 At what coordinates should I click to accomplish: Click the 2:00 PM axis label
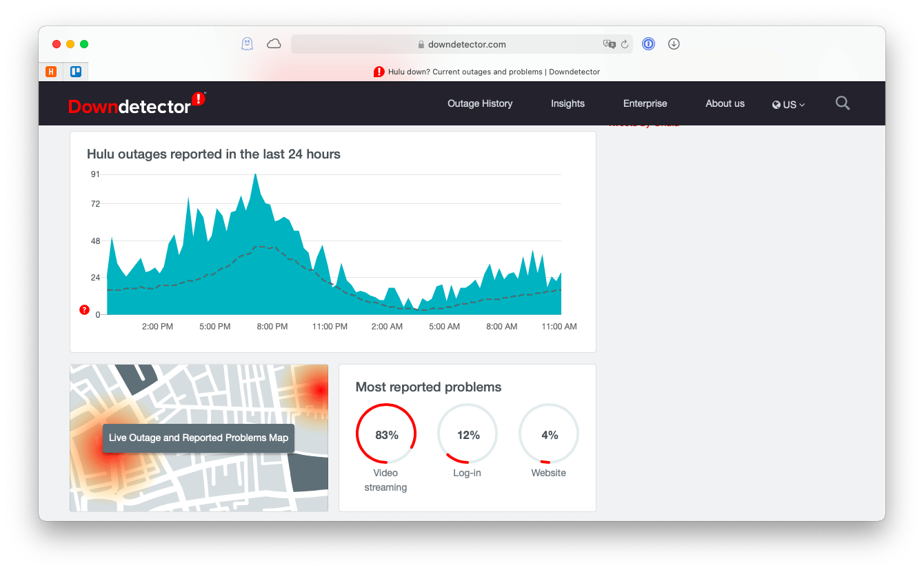click(x=157, y=327)
